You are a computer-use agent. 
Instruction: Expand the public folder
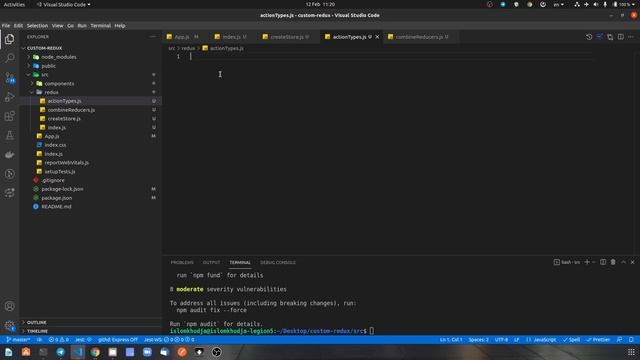48,66
